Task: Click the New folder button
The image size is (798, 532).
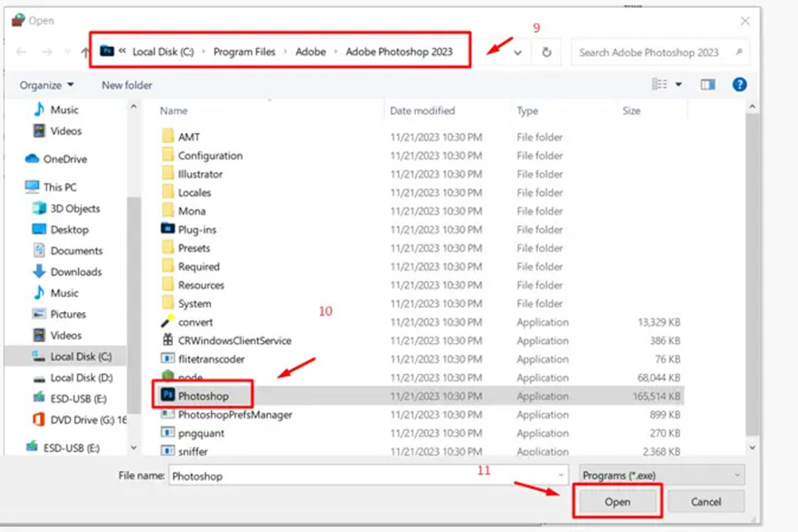Action: (x=127, y=85)
